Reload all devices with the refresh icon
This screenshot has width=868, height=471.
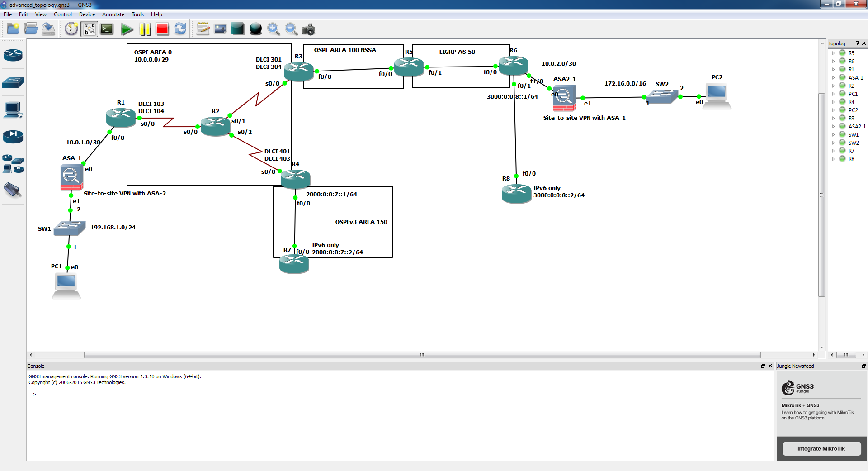[180, 29]
